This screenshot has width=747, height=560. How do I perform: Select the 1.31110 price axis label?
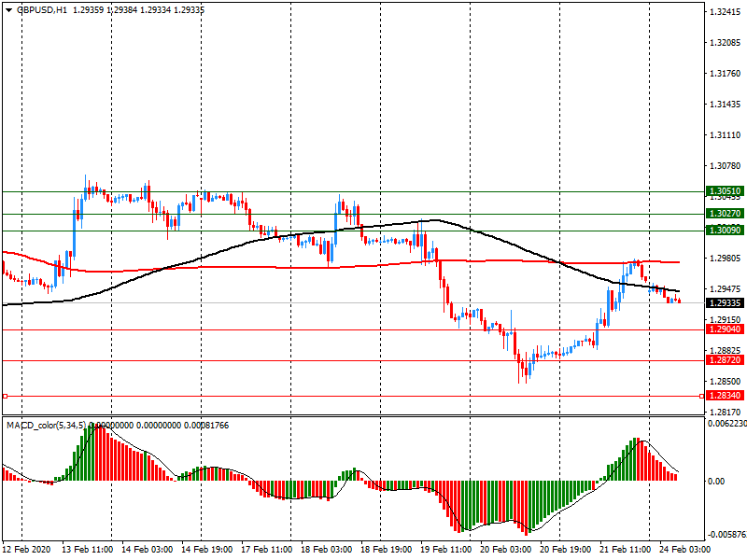726,135
